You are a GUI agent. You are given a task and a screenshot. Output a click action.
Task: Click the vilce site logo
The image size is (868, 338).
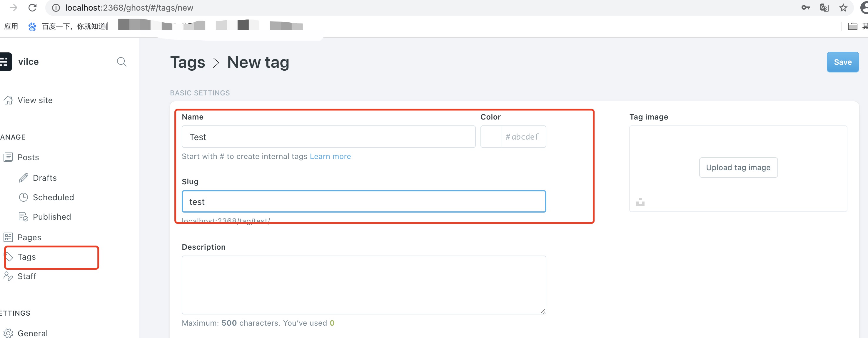[28, 62]
